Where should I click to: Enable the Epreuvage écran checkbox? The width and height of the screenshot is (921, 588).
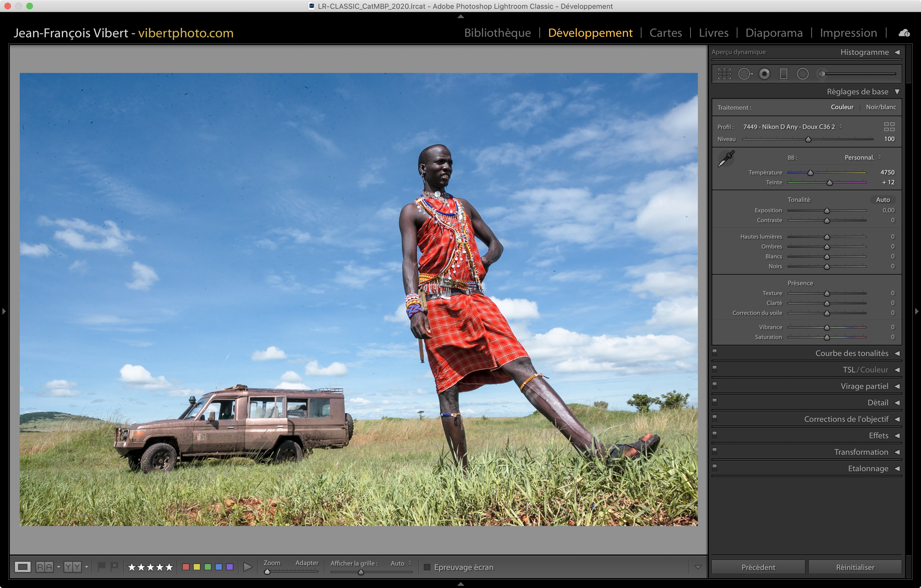coord(427,567)
